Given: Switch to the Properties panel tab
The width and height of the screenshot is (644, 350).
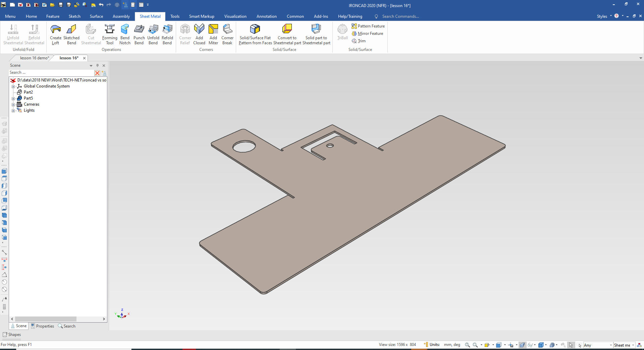Looking at the screenshot, I should point(42,326).
